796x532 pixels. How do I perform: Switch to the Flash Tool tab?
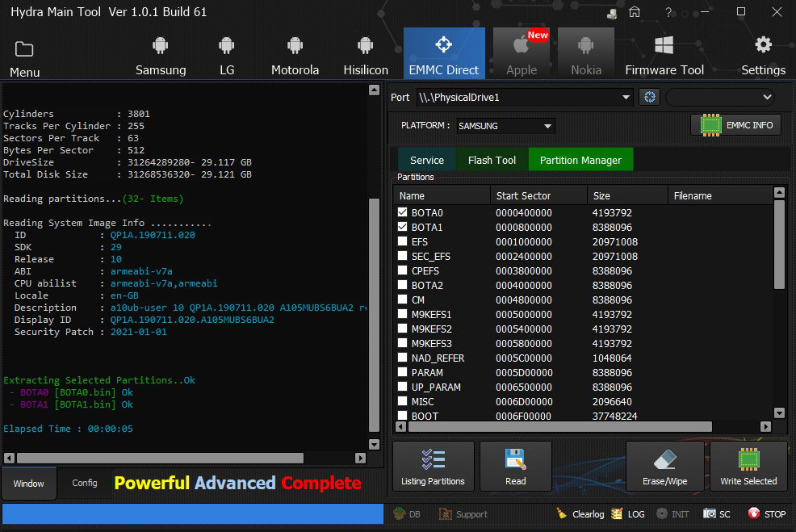492,160
